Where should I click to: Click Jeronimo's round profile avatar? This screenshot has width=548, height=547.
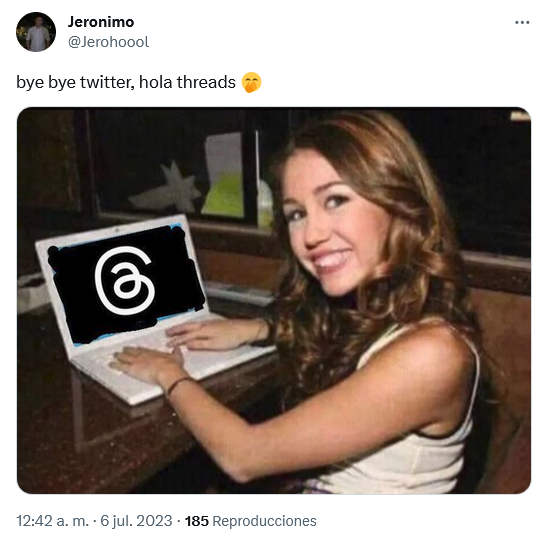(36, 32)
